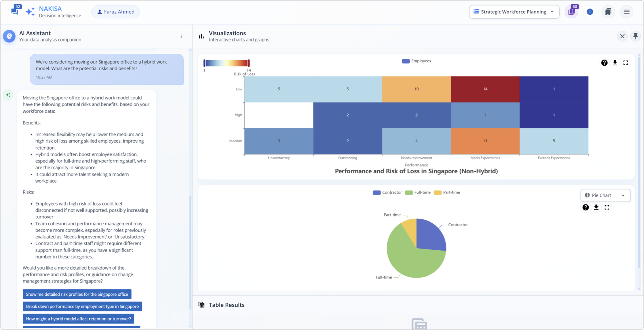
Task: Open the bookmarks panel
Action: click(x=608, y=11)
